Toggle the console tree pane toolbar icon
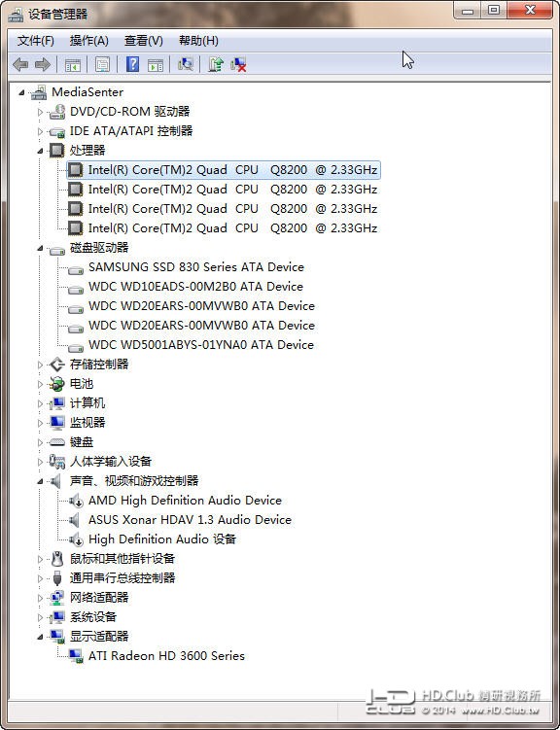This screenshot has width=560, height=730. coord(72,65)
